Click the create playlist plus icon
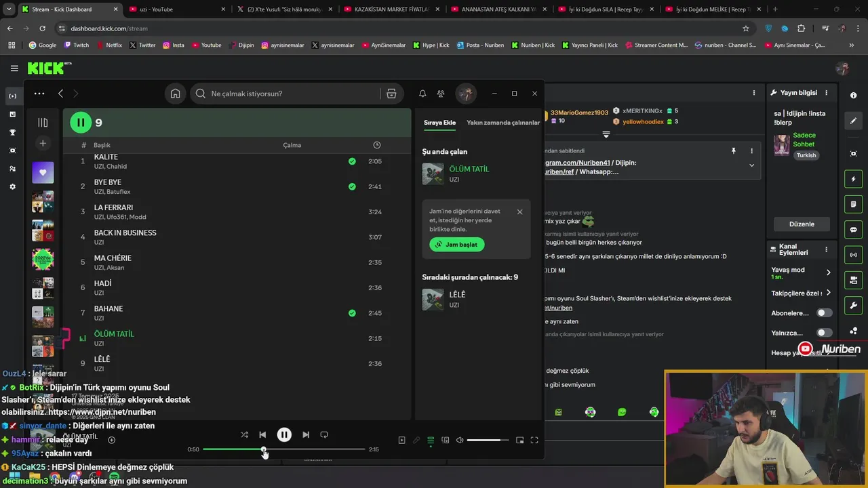 click(43, 143)
